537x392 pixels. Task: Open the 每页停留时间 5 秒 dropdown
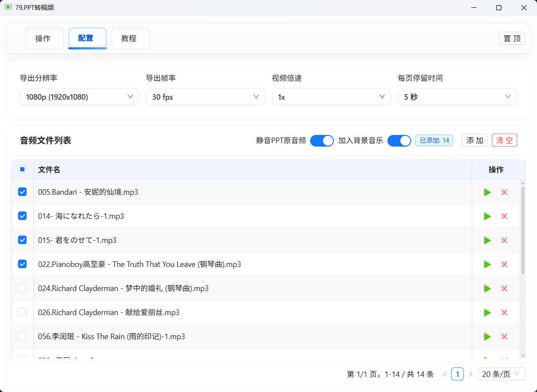[x=457, y=97]
